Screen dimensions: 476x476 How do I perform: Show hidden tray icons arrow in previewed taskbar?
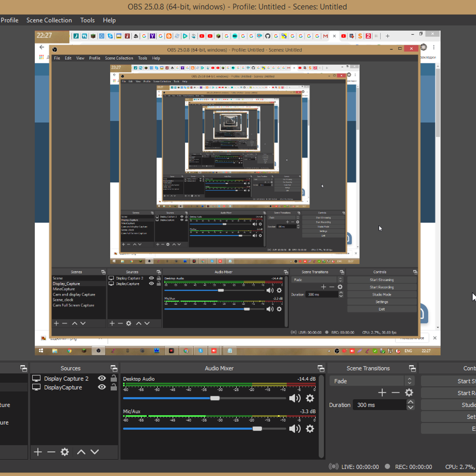tap(329, 351)
